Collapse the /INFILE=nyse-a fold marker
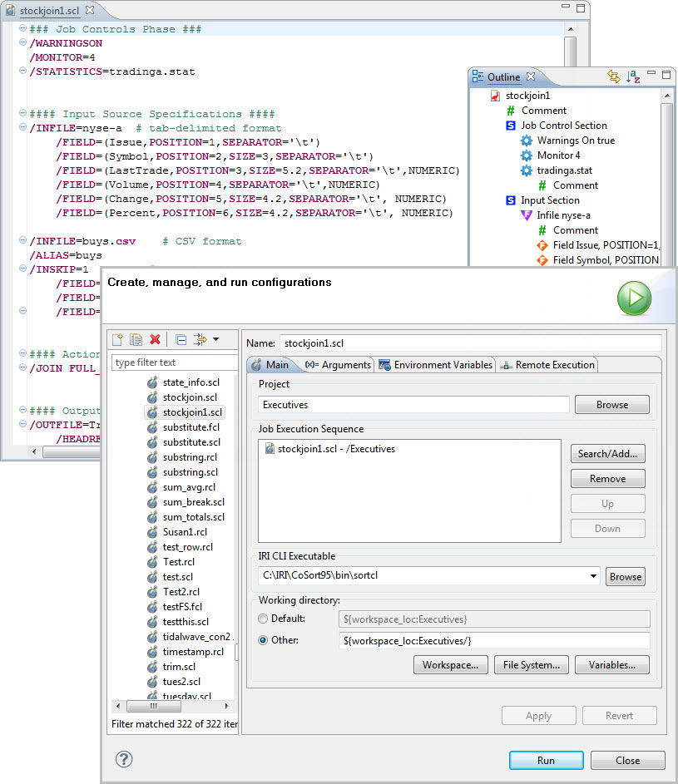The height and width of the screenshot is (784, 678). (x=22, y=127)
